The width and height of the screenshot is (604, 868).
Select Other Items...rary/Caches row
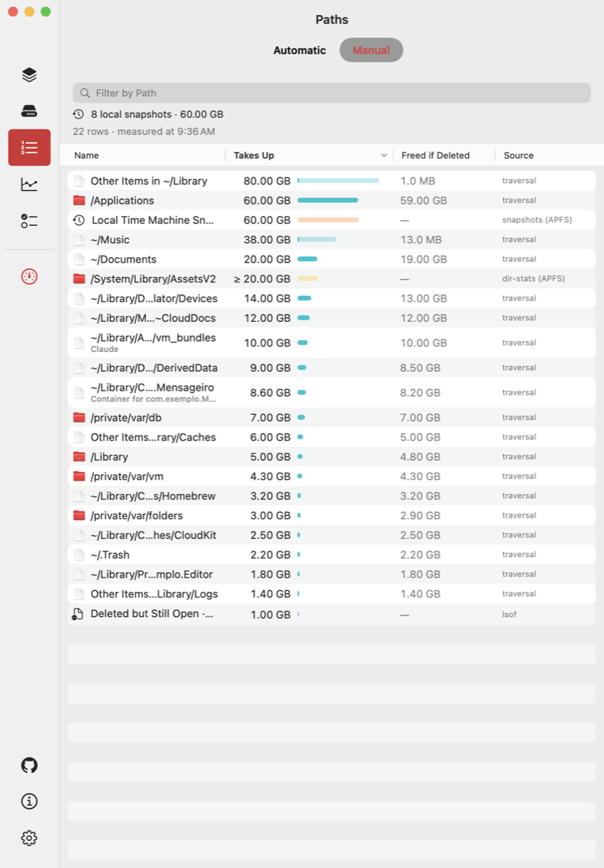pyautogui.click(x=332, y=437)
